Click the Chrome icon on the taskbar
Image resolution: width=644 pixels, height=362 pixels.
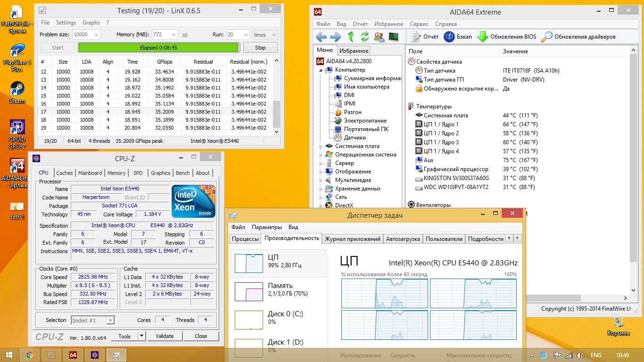30,355
